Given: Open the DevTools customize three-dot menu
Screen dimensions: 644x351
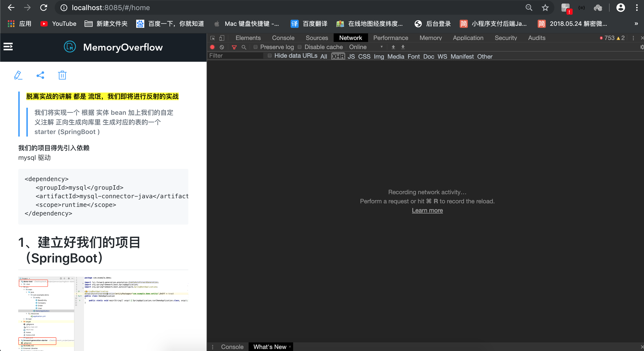Looking at the screenshot, I should (x=633, y=38).
